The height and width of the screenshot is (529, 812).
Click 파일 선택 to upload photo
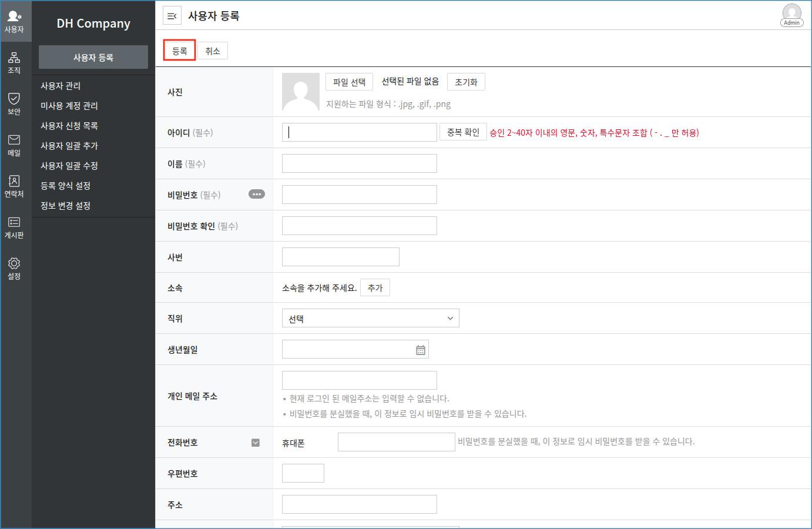[x=349, y=82]
